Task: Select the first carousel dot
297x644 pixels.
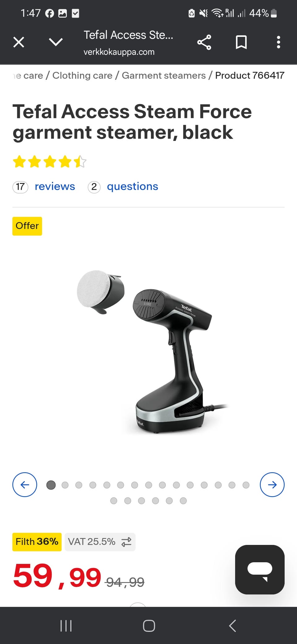Action: point(51,485)
